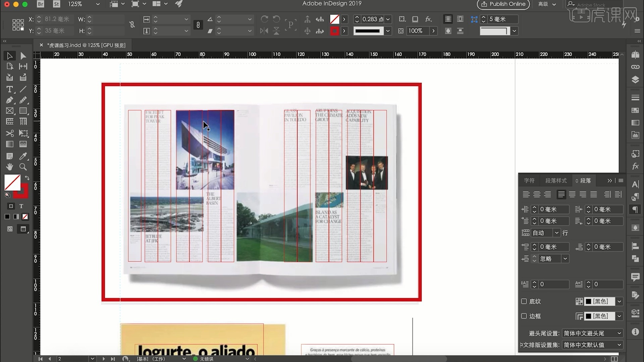Click Publish Online button
This screenshot has width=644, height=362.
(504, 4)
